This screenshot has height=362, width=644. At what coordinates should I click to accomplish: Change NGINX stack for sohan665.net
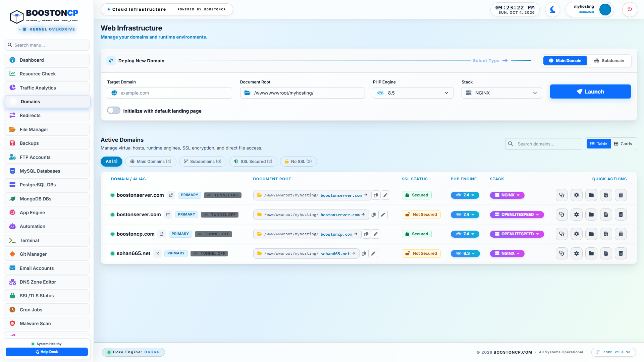[x=507, y=253]
